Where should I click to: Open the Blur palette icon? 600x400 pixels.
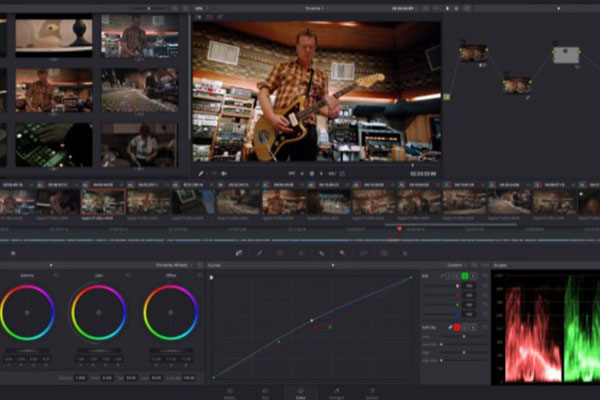pos(322,253)
